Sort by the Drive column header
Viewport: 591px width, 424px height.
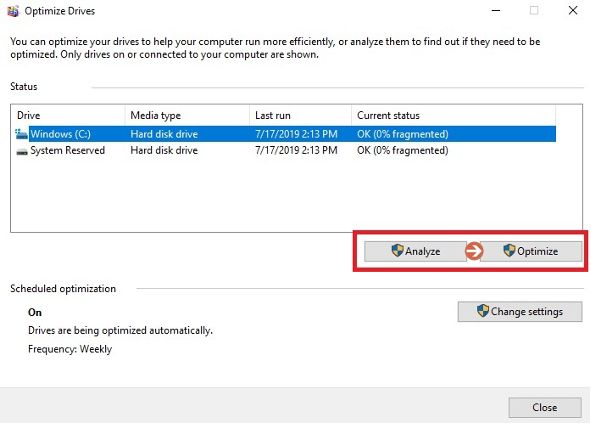[68, 115]
